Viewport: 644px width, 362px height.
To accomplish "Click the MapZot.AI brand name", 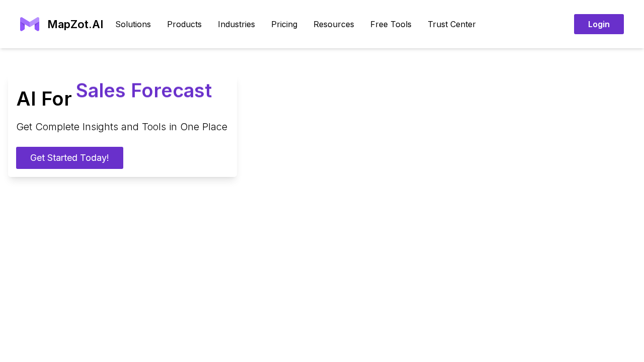I will tap(75, 24).
